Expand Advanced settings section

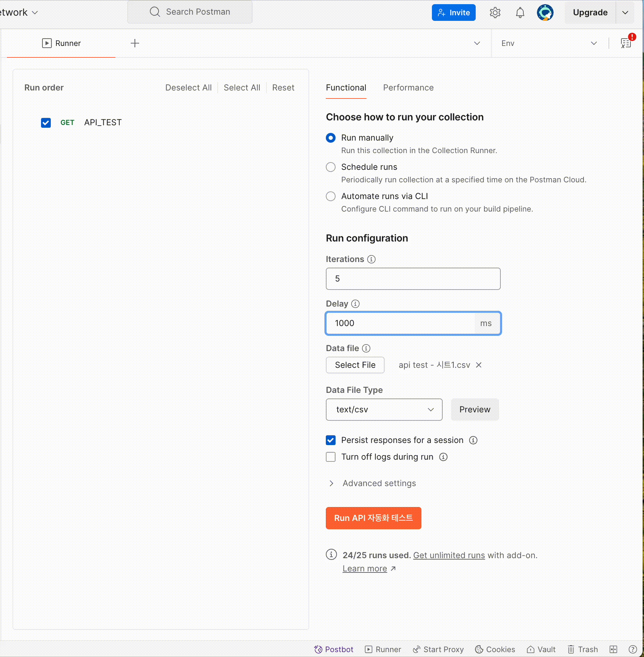coord(372,483)
